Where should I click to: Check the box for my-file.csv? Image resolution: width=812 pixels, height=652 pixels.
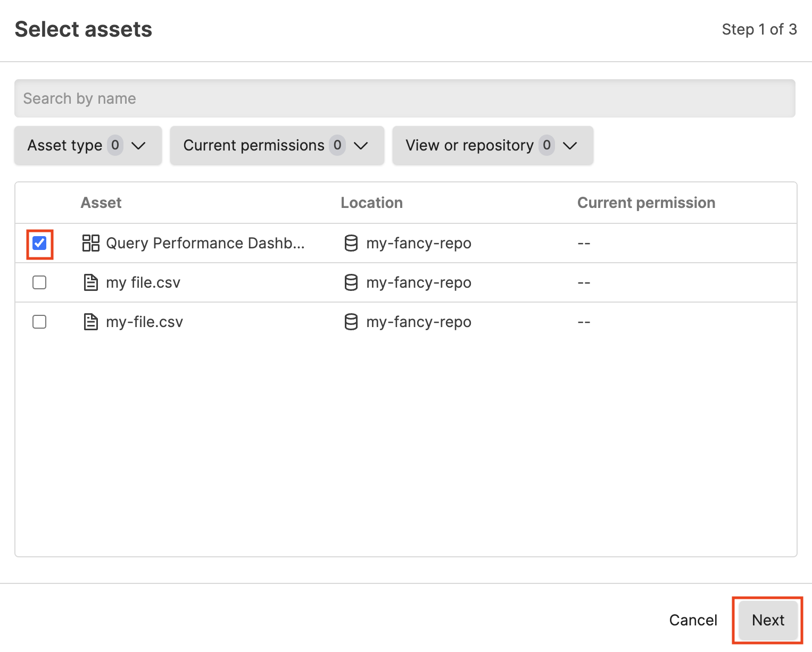(x=39, y=322)
